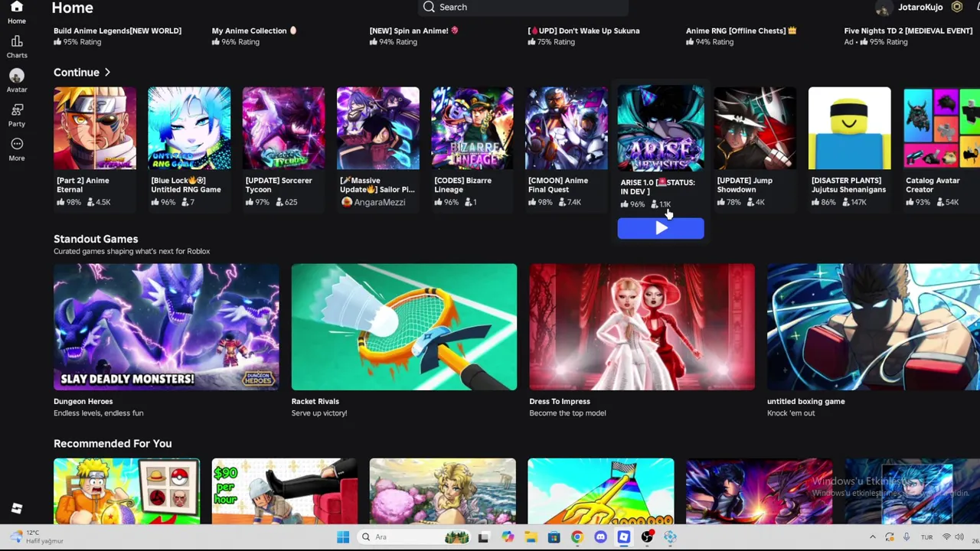The height and width of the screenshot is (551, 980).
Task: Expand the Continue section chevron
Action: point(107,72)
